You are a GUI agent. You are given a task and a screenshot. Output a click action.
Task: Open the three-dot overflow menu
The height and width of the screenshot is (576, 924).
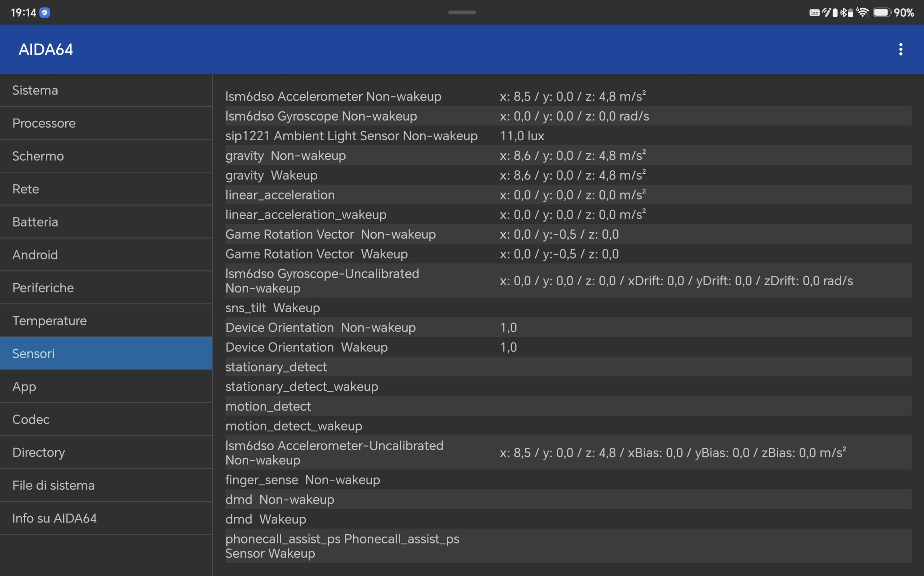pos(901,49)
